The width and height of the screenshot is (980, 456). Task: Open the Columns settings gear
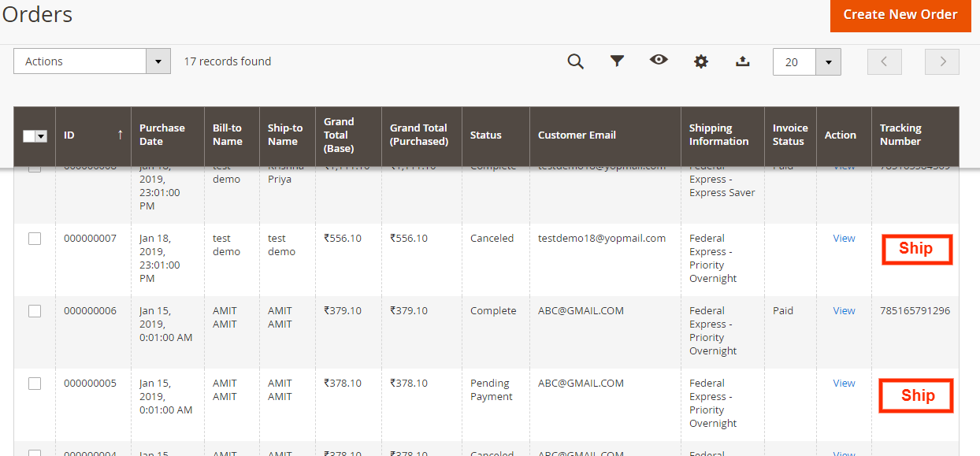pos(701,61)
